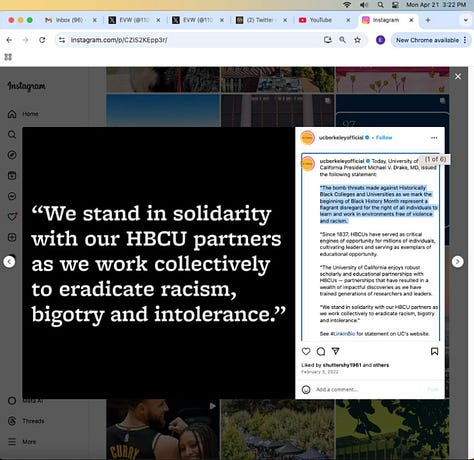The height and width of the screenshot is (460, 474).
Task: Click the ucberkeleyofficial name in the caption
Action: pos(342,161)
